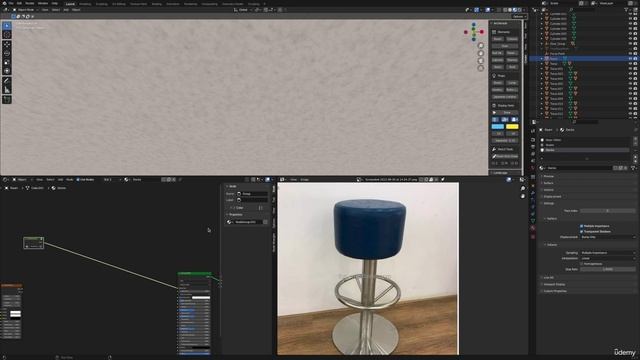The width and height of the screenshot is (640, 360).
Task: Toggle the Multiple Importance checkbox
Action: pos(582,226)
